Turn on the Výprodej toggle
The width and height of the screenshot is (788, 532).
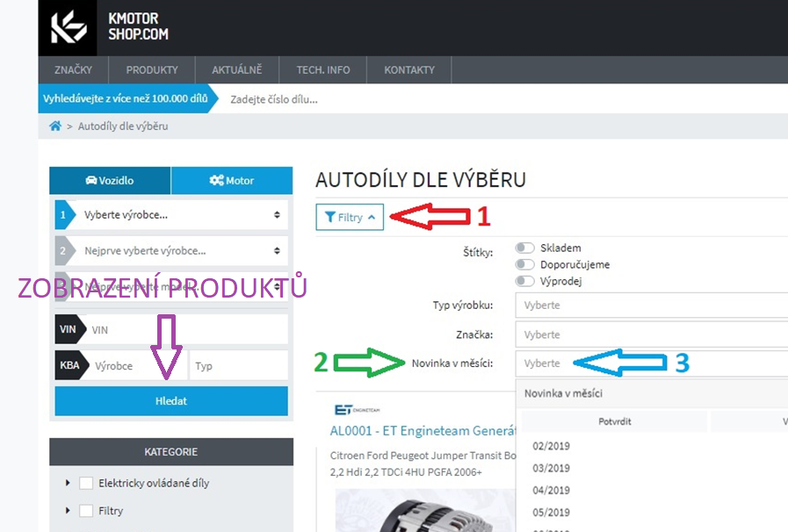pyautogui.click(x=525, y=281)
